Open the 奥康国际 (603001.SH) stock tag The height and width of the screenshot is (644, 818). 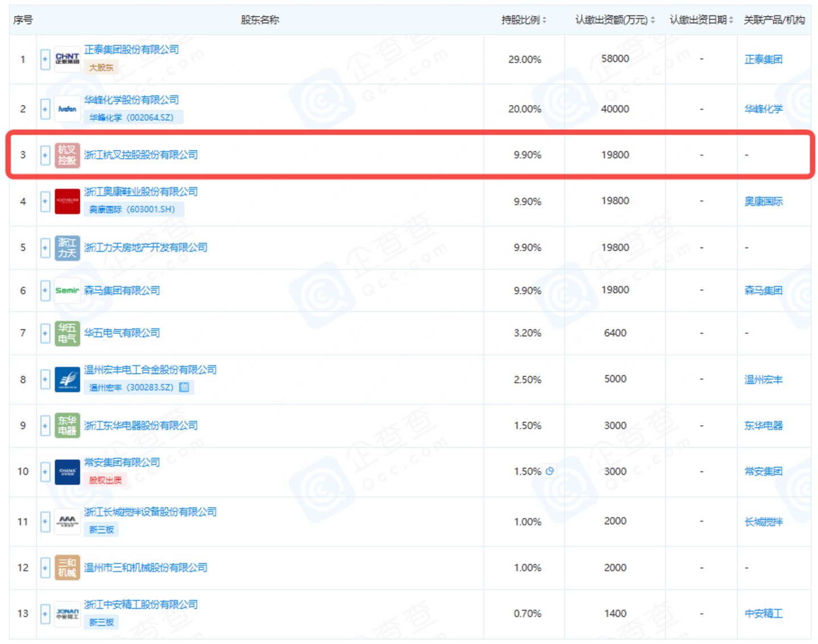click(x=134, y=210)
